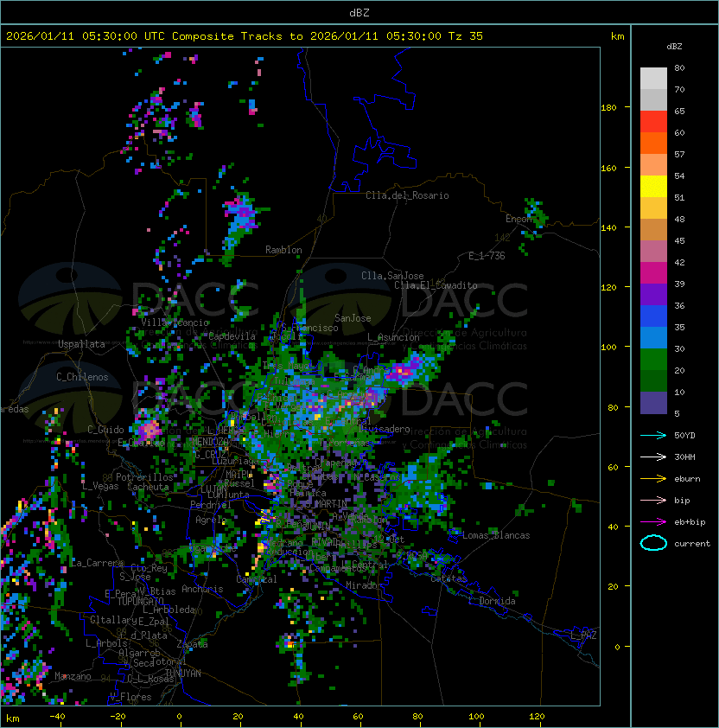Click the TUPUNGATO place label
719x728 pixels.
140,601
